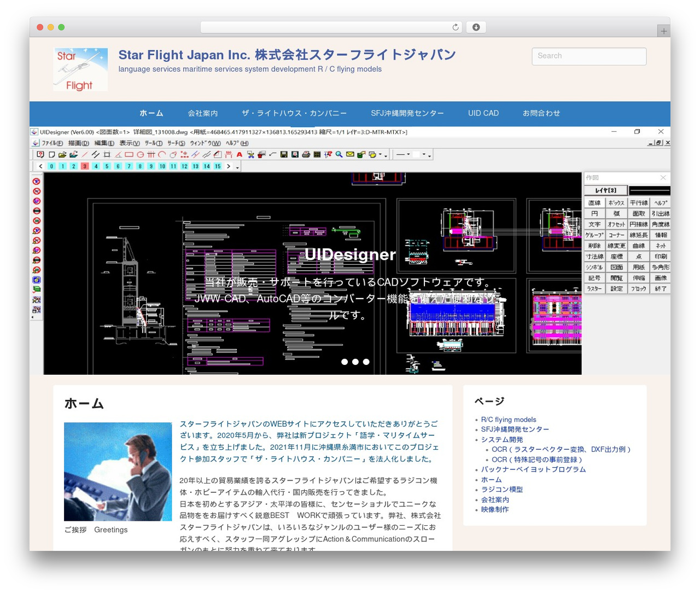Open the ファイル(F) menu in UIDesigner
Screen dimensions: 700x593
(x=52, y=143)
